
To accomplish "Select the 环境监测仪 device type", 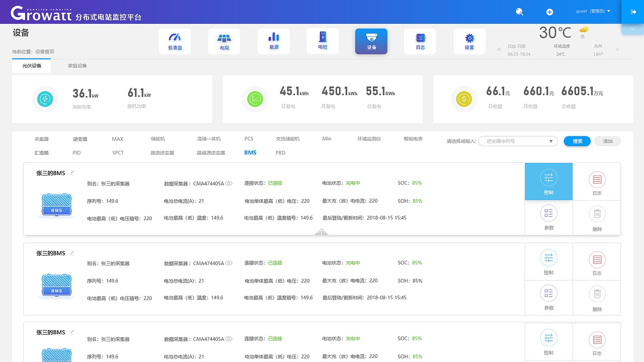I will [x=369, y=139].
